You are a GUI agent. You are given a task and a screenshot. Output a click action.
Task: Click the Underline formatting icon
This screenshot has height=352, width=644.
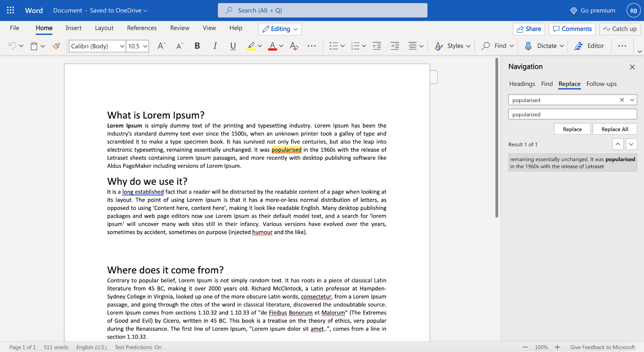233,45
